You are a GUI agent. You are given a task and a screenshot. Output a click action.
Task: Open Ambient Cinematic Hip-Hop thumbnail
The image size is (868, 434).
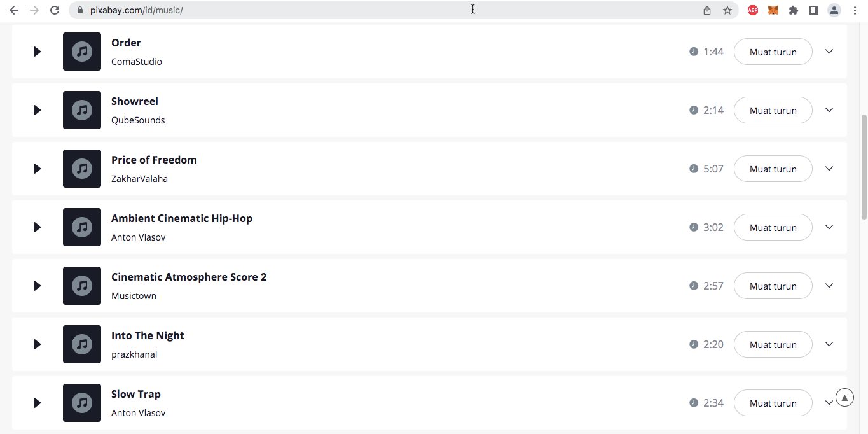[82, 227]
